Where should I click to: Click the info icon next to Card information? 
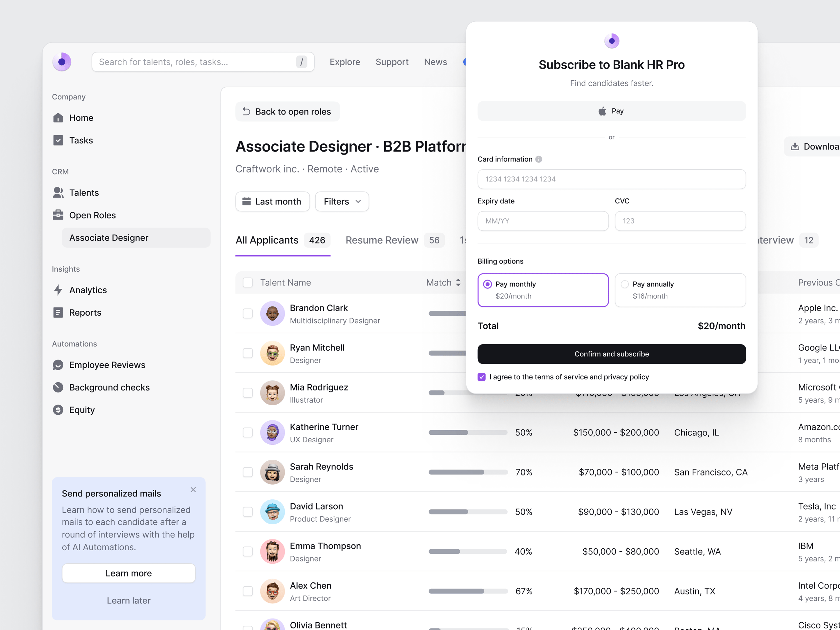[538, 159]
